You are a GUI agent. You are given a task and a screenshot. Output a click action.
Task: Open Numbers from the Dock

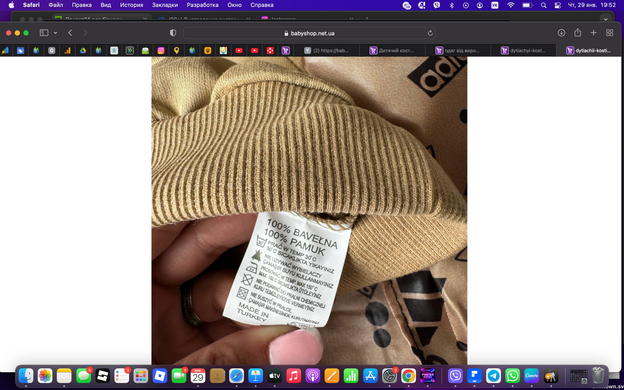click(x=351, y=375)
